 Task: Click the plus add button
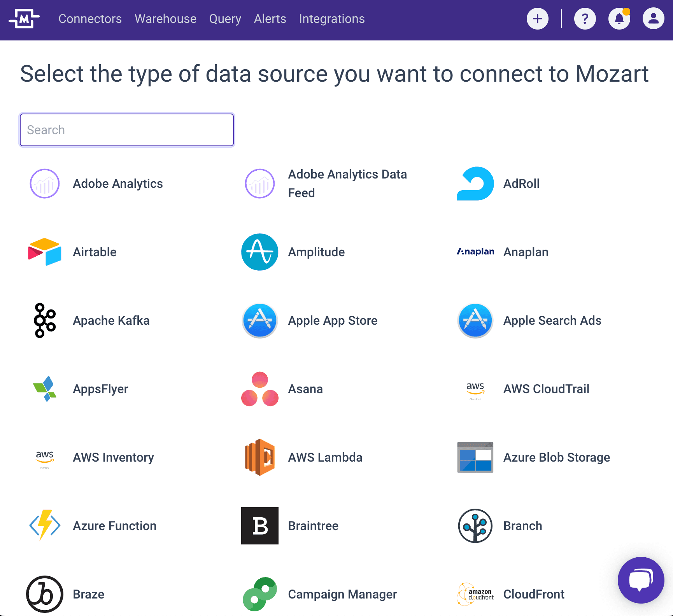click(x=538, y=19)
